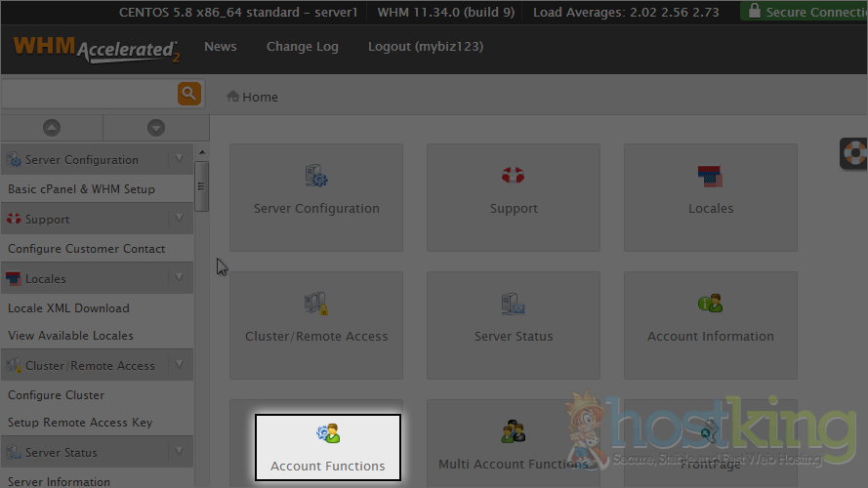Collapse the Support sidebar section arrow
Viewport: 868px width, 488px height.
[x=179, y=219]
